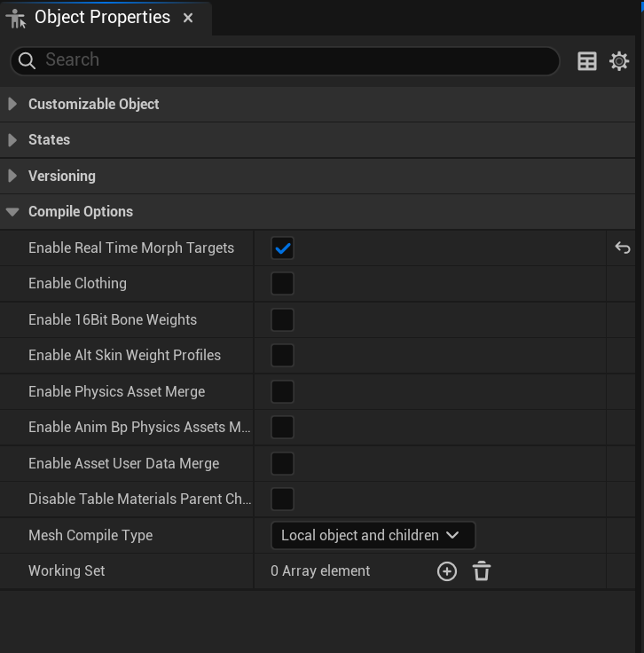Reset Enable Real Time Morph Targets to default
The height and width of the screenshot is (653, 644).
623,248
